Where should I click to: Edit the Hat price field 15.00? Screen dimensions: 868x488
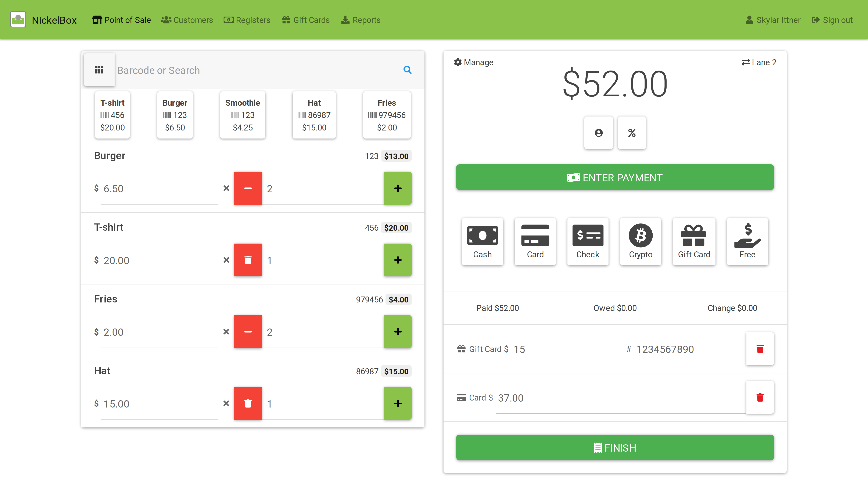pos(159,404)
